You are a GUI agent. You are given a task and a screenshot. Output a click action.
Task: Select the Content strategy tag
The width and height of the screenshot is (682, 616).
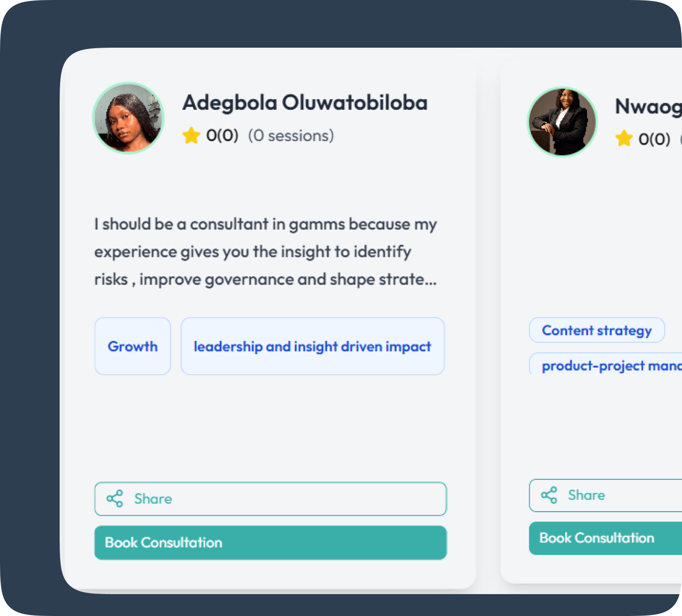click(597, 330)
